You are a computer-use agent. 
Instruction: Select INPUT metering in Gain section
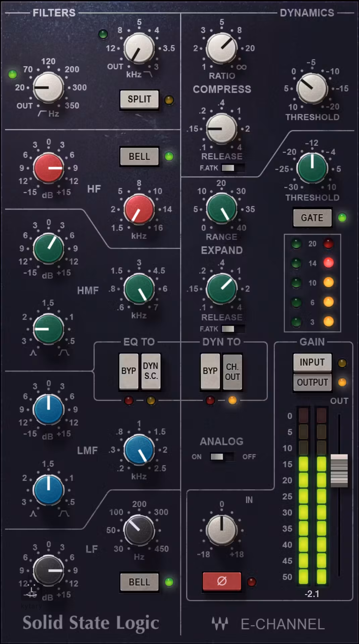point(312,362)
